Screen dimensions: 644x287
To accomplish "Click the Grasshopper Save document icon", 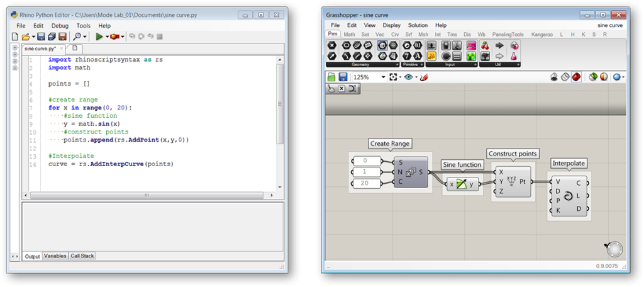I will click(343, 77).
